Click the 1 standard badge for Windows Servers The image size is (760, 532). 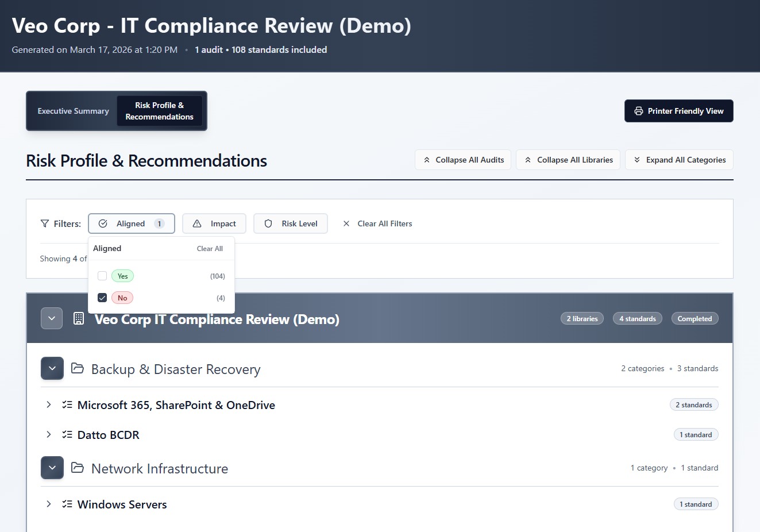[x=696, y=504]
